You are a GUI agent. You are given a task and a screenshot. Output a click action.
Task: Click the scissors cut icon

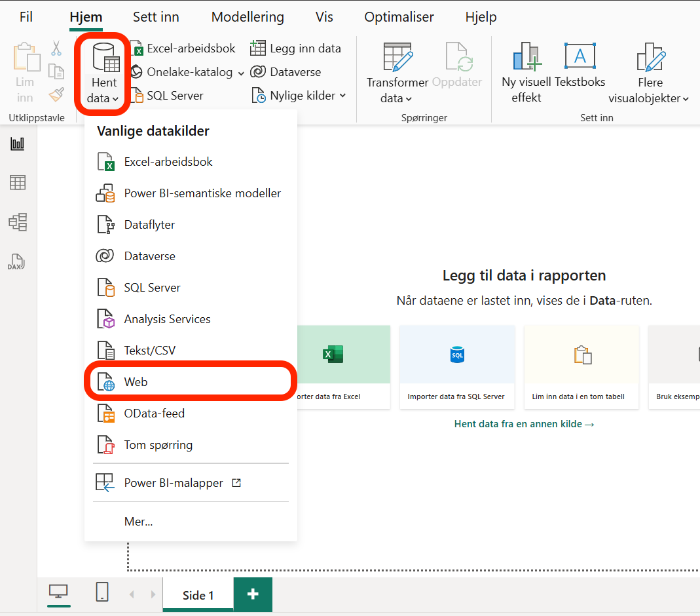[x=56, y=48]
